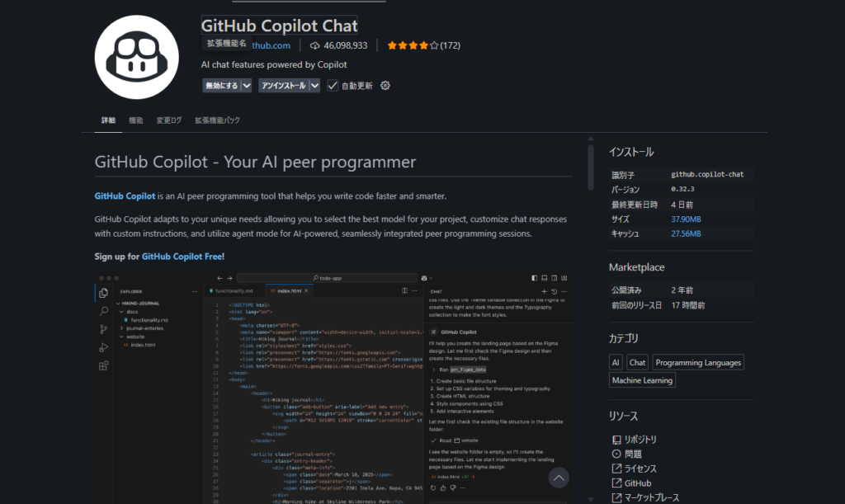Click the gear icon beside 自動更新
Screen dimensions: 845x504
click(385, 85)
